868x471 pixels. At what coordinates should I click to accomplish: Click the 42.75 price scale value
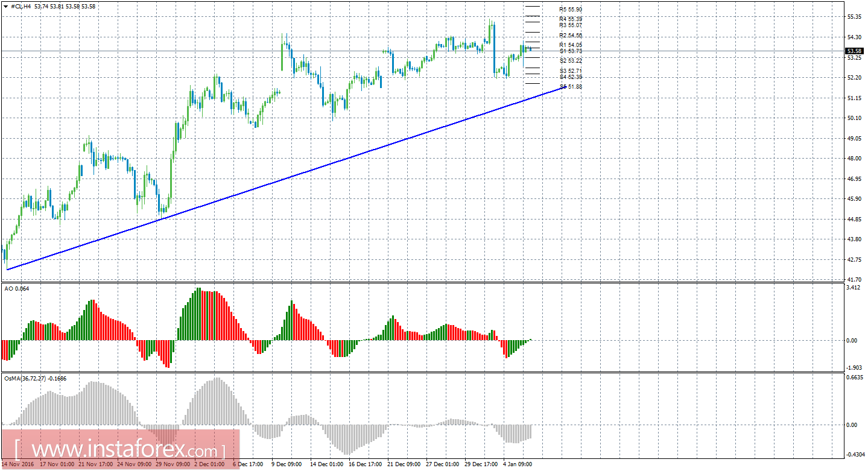point(854,260)
